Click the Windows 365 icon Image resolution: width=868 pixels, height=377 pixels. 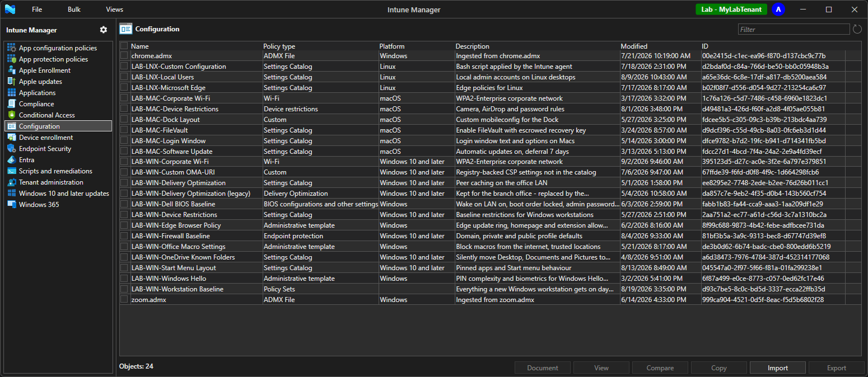[x=11, y=205]
